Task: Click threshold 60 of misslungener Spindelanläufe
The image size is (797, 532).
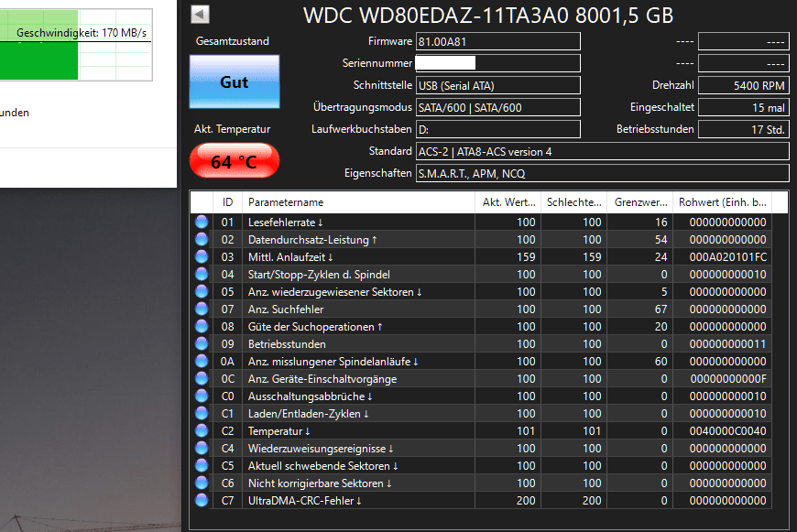Action: pyautogui.click(x=661, y=362)
